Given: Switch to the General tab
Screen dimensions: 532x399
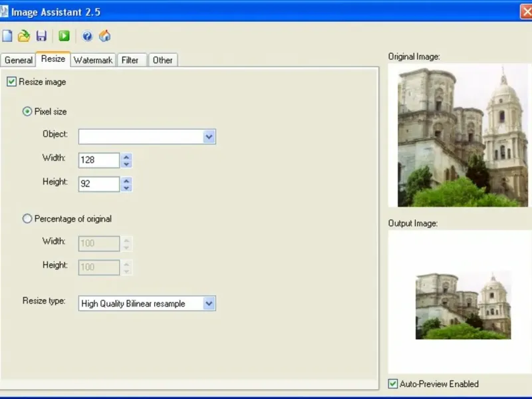Looking at the screenshot, I should 18,60.
